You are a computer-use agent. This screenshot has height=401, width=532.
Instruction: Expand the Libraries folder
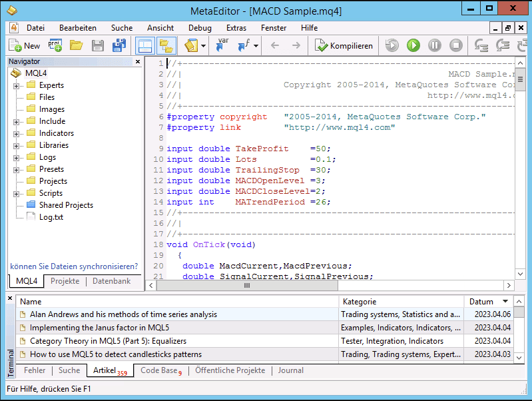(16, 146)
